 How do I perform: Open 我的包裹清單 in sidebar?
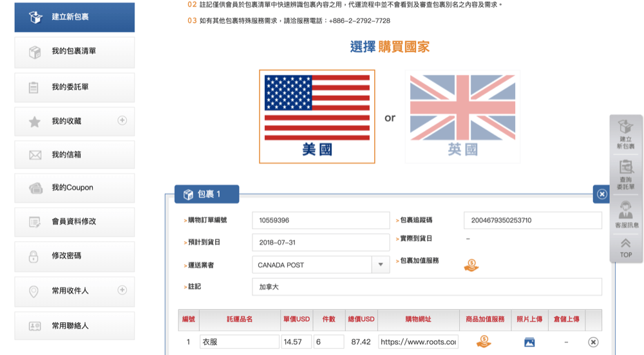[74, 51]
